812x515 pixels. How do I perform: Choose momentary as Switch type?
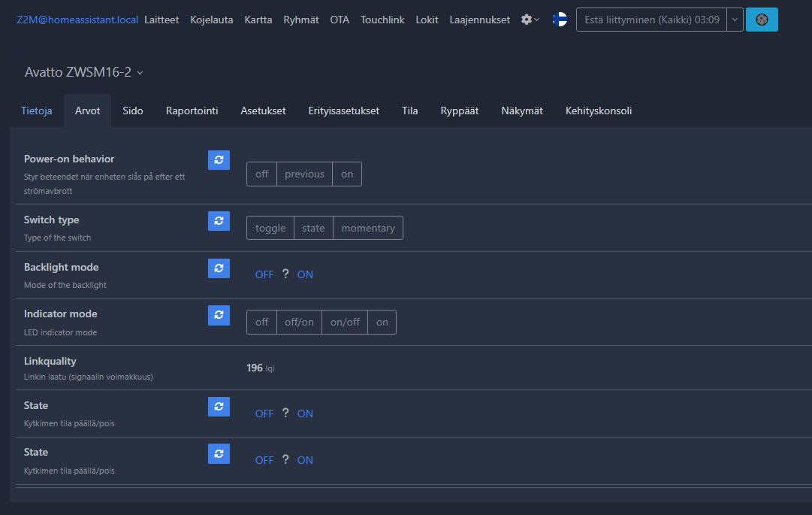[367, 228]
